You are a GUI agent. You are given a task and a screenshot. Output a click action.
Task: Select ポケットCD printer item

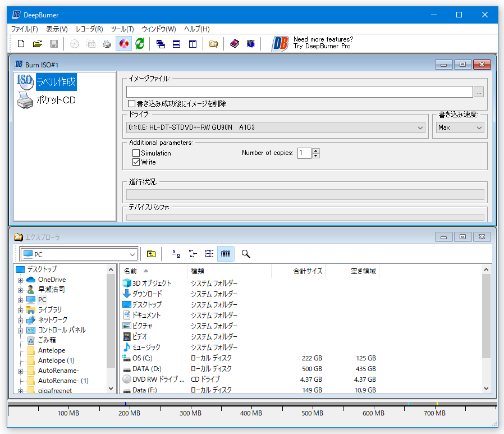[x=56, y=100]
